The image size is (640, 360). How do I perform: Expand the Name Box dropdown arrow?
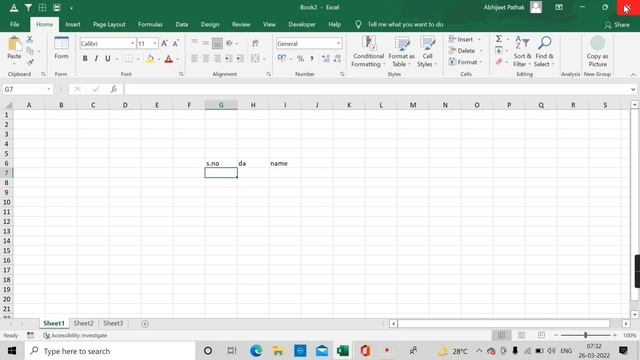(x=49, y=89)
